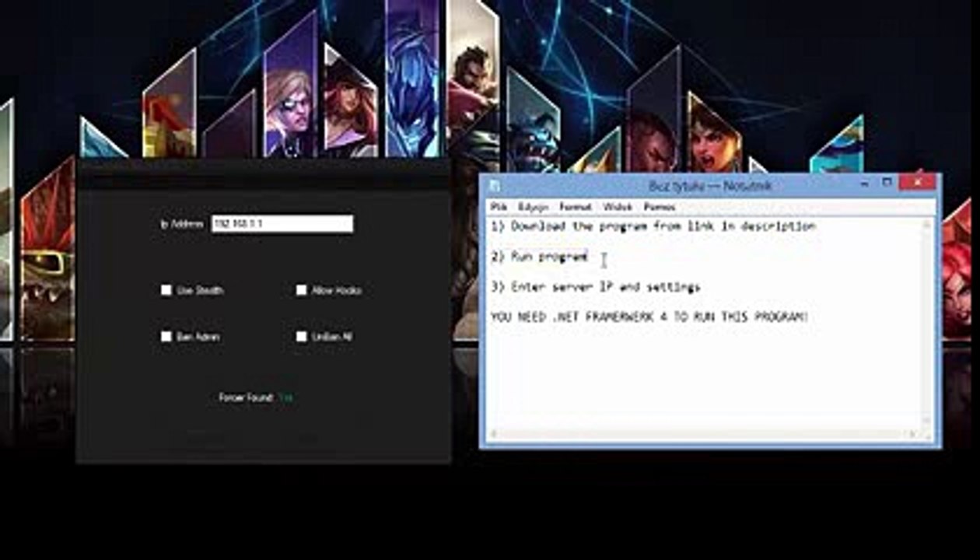This screenshot has width=980, height=560.
Task: Close the Notatnik window
Action: [x=918, y=183]
